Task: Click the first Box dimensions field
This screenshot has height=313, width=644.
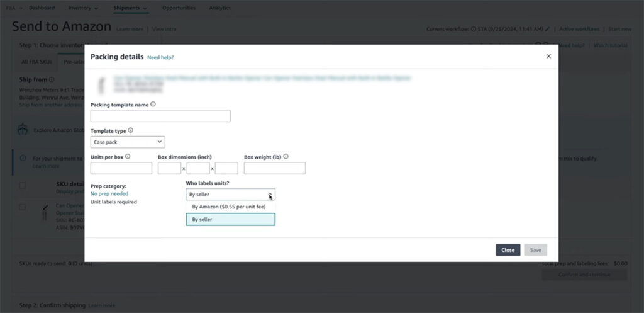Action: click(x=169, y=168)
